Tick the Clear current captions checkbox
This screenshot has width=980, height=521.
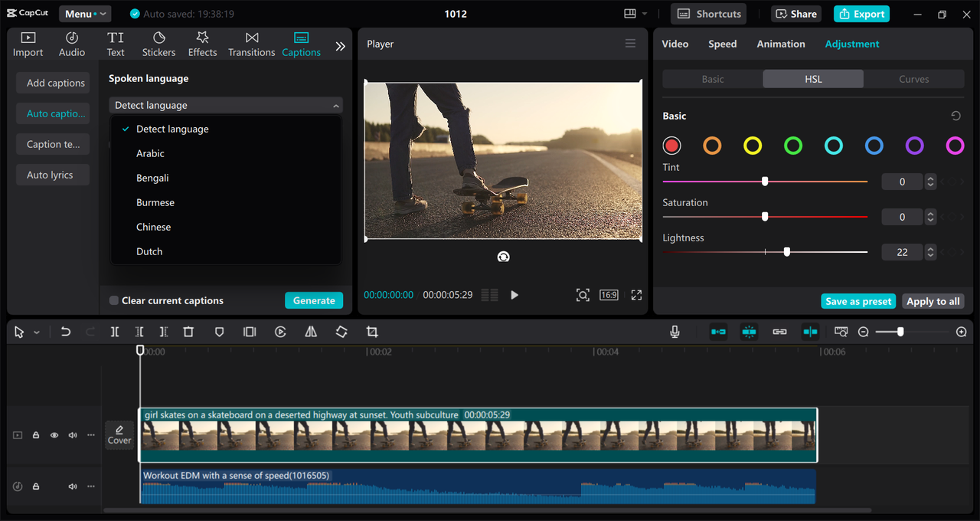pos(114,300)
